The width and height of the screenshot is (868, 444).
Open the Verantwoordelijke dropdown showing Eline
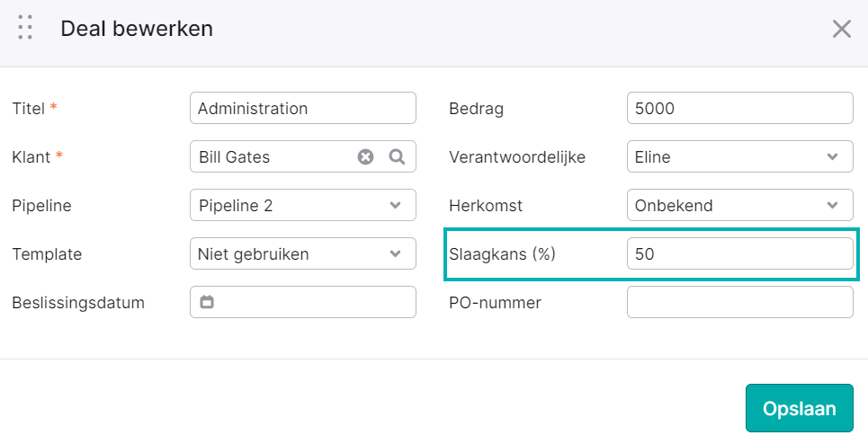click(x=740, y=156)
